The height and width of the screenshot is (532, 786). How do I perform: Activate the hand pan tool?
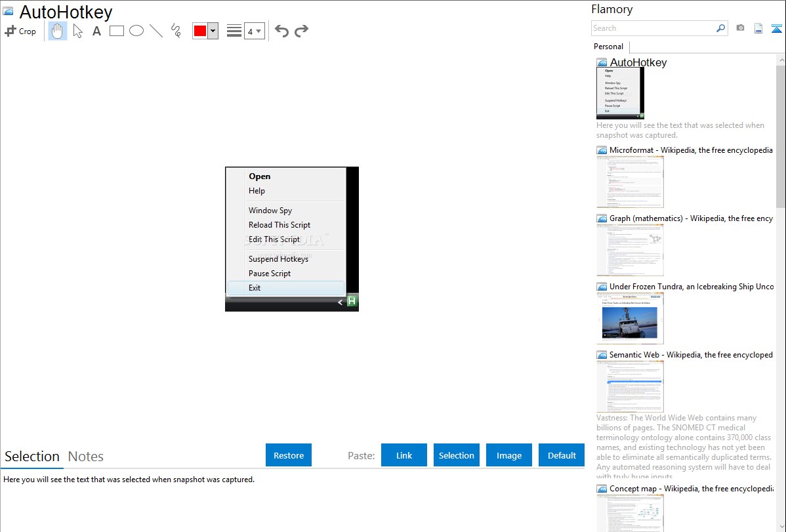(58, 31)
